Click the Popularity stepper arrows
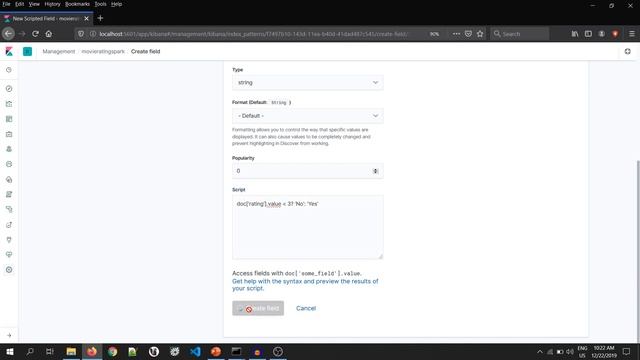Screen dimensions: 640x360 (375, 171)
